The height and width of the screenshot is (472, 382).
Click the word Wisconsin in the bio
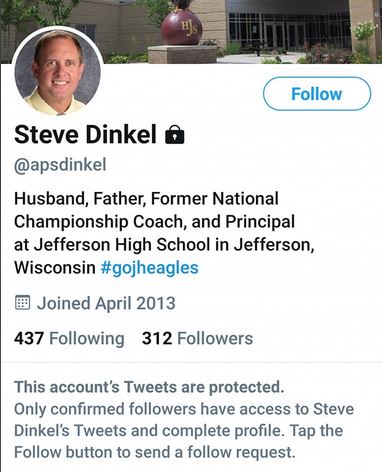pyautogui.click(x=55, y=268)
